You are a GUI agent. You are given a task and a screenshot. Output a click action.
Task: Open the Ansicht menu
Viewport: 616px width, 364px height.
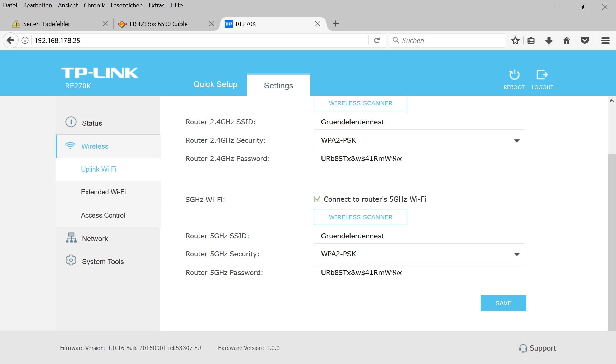[68, 5]
